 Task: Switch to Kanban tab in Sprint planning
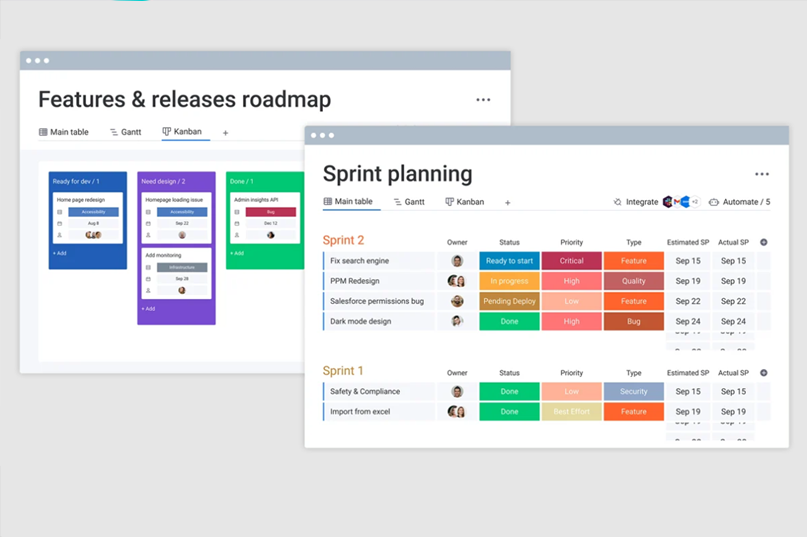[x=465, y=202]
